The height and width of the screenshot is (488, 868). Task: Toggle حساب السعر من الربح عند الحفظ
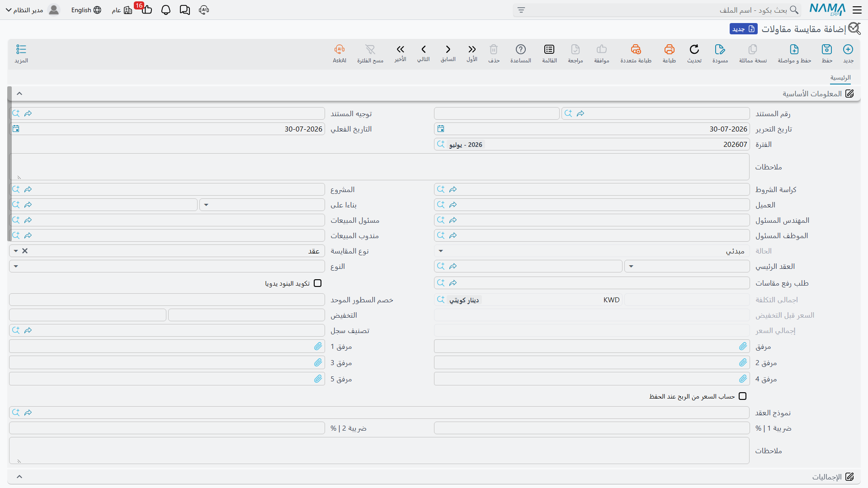coord(743,396)
